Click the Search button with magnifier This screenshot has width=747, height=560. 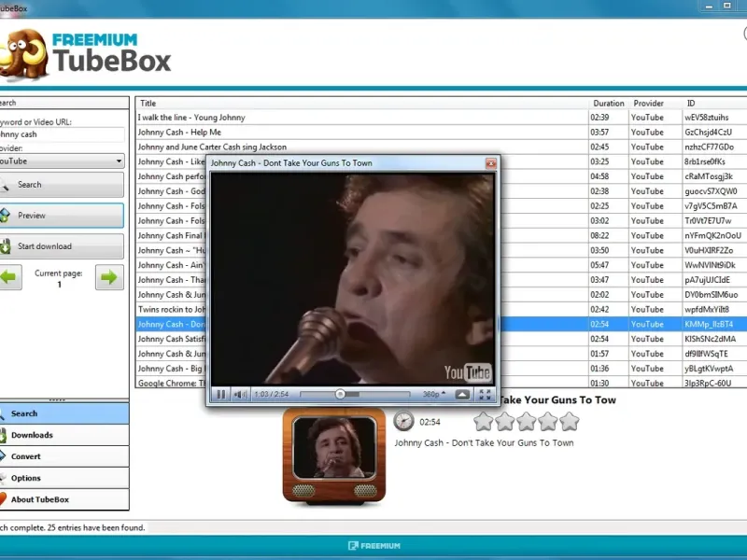61,185
